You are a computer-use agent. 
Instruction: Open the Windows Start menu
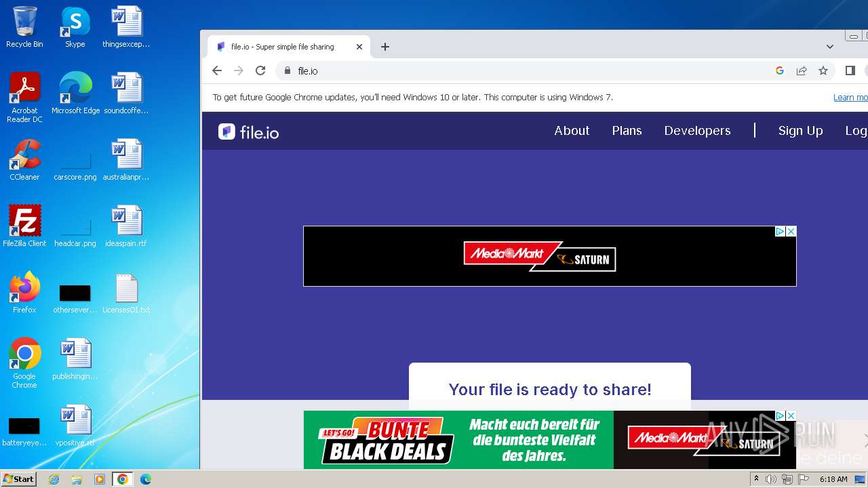point(18,479)
